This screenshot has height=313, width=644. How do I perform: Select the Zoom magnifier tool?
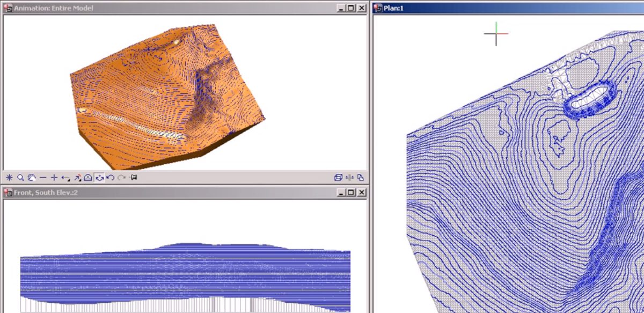point(20,177)
